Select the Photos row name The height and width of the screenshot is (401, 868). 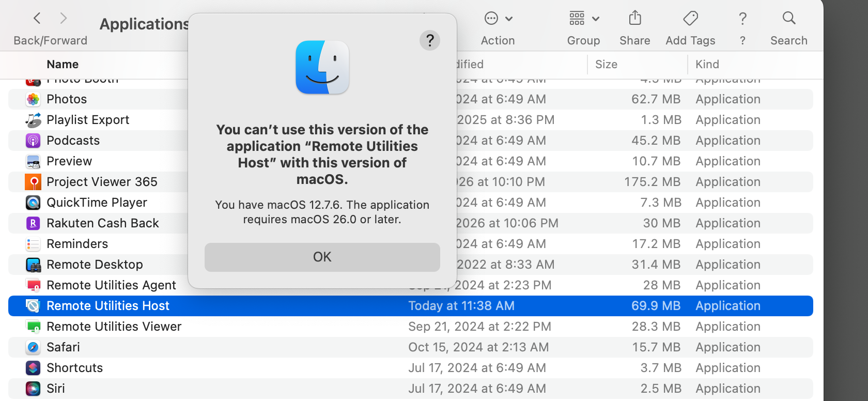[x=67, y=99]
